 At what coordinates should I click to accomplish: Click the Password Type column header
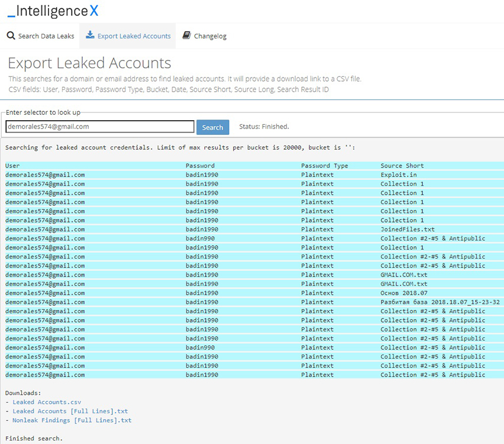point(324,166)
